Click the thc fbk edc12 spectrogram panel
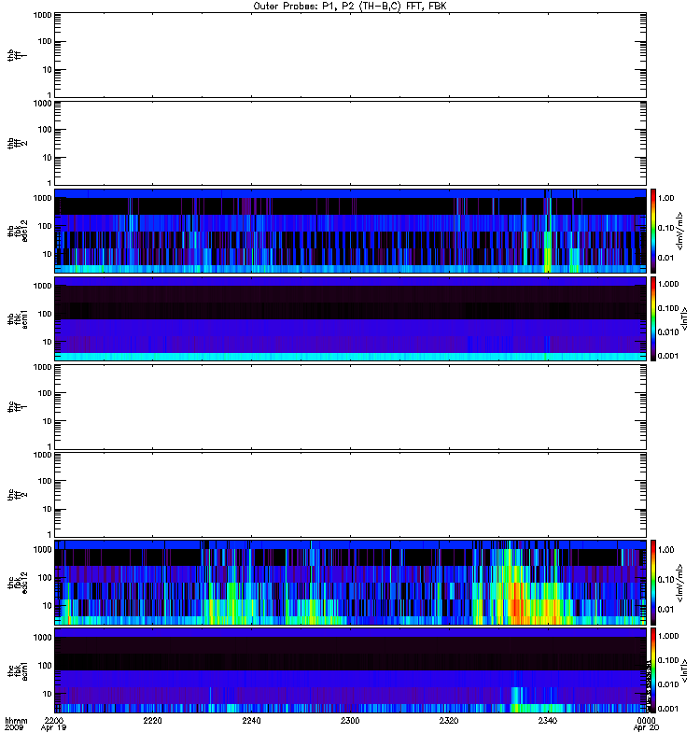This screenshot has width=700, height=747. click(350, 583)
